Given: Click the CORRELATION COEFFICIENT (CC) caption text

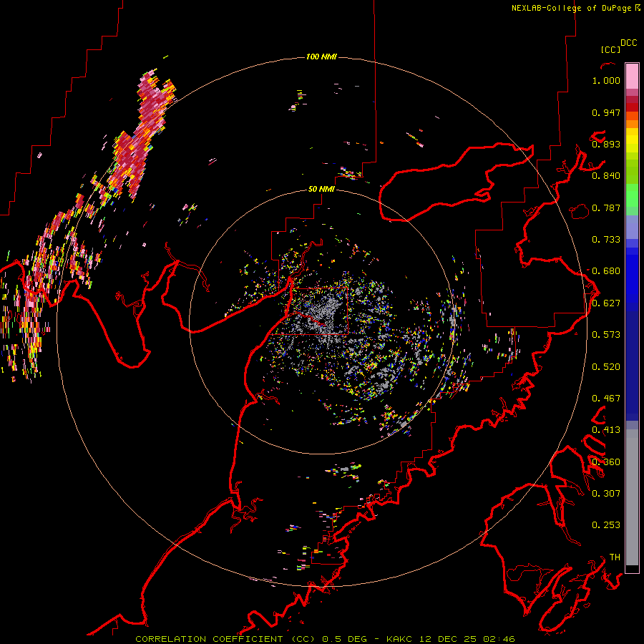Looking at the screenshot, I should 225,639.
